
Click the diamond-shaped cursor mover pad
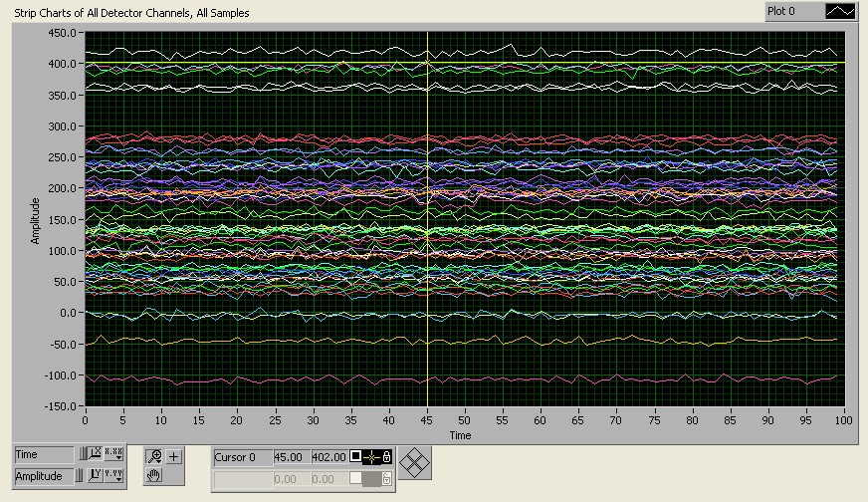414,464
